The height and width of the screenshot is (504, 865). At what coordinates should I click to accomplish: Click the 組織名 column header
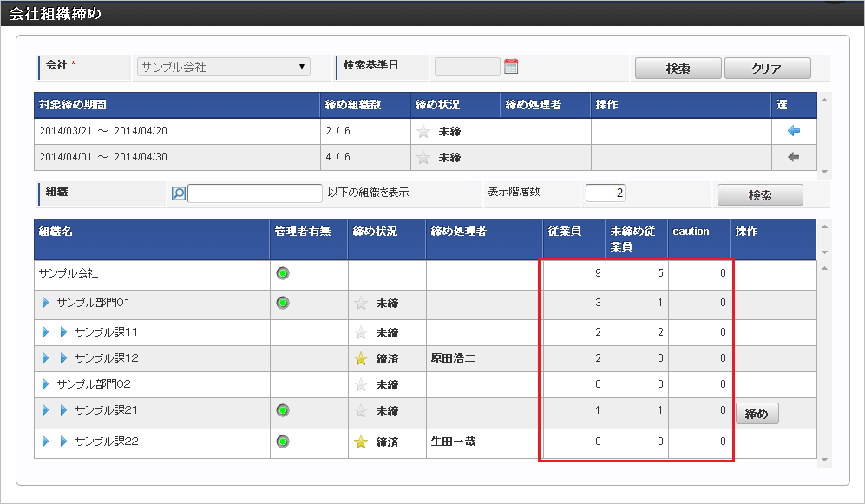[152, 239]
